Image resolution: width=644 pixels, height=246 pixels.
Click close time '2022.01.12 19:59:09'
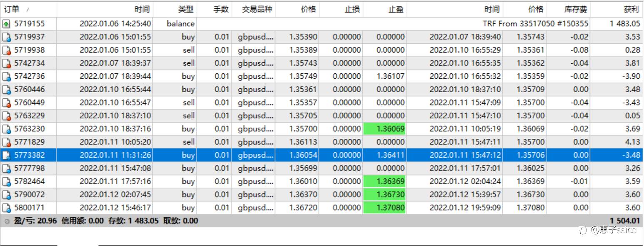[x=465, y=208]
